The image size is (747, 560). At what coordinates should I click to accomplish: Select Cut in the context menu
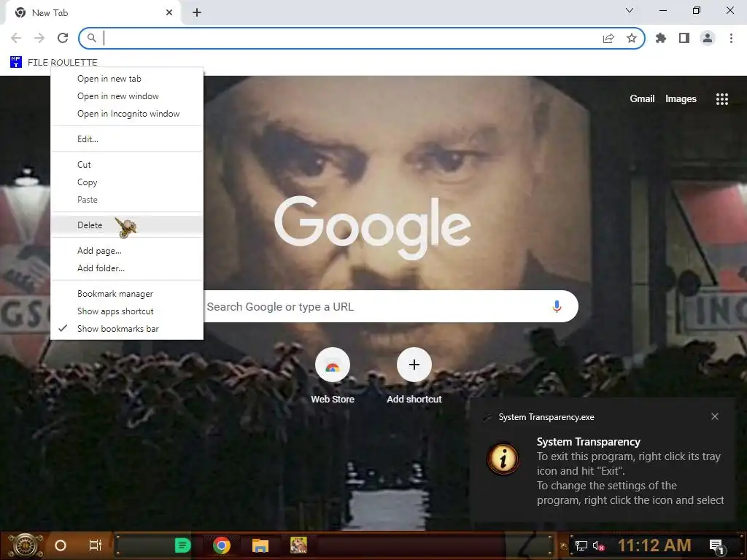tap(127, 165)
